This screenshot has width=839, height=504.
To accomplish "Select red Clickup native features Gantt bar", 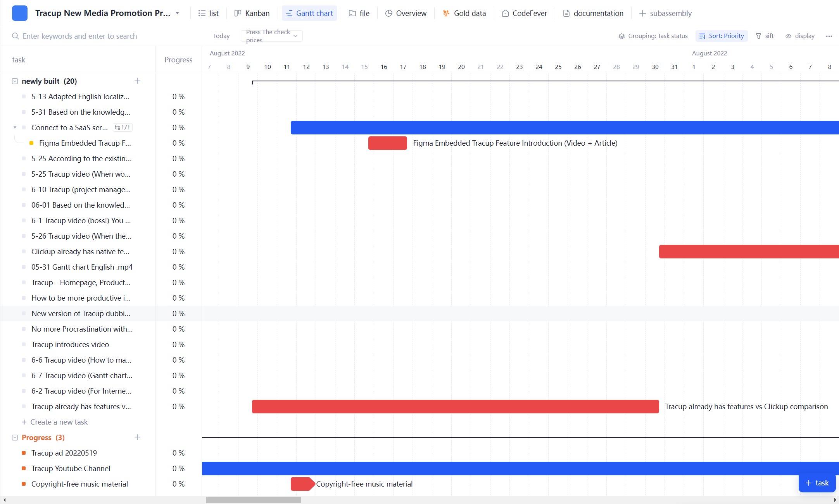I will point(749,251).
